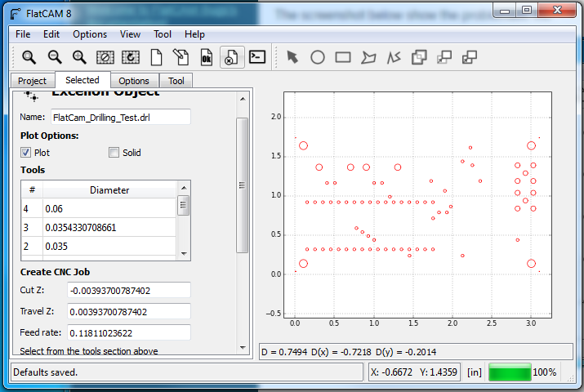This screenshot has width=584, height=392.
Task: Open the shell command line icon
Action: coord(257,57)
